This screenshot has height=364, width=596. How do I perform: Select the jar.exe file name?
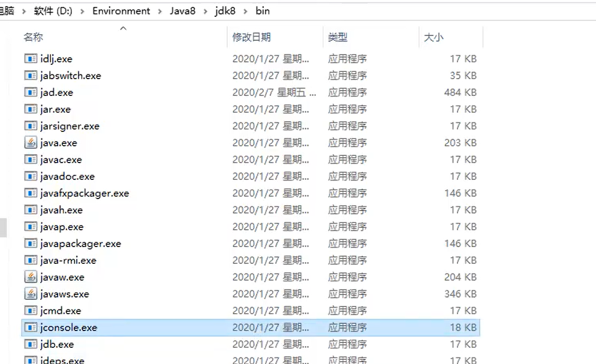[56, 109]
